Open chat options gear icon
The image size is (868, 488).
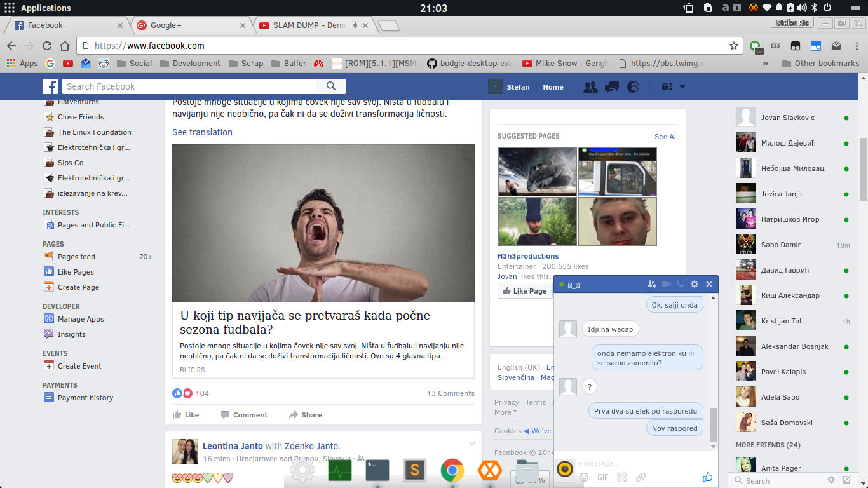pyautogui.click(x=695, y=284)
